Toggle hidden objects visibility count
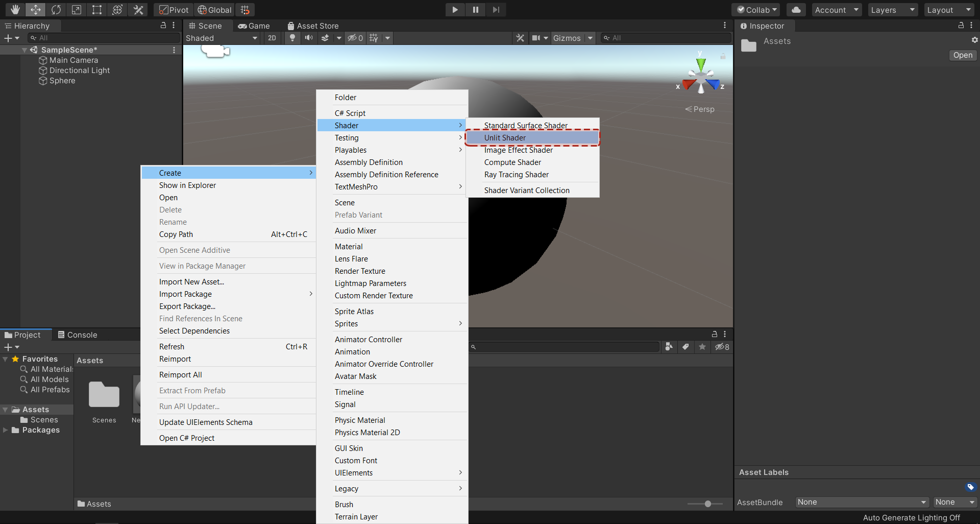This screenshot has width=980, height=524. (x=355, y=38)
